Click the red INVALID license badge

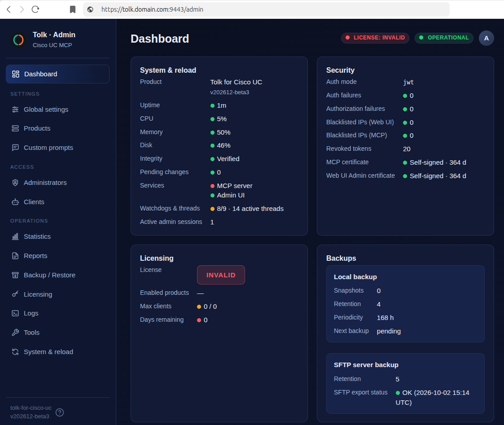(221, 275)
